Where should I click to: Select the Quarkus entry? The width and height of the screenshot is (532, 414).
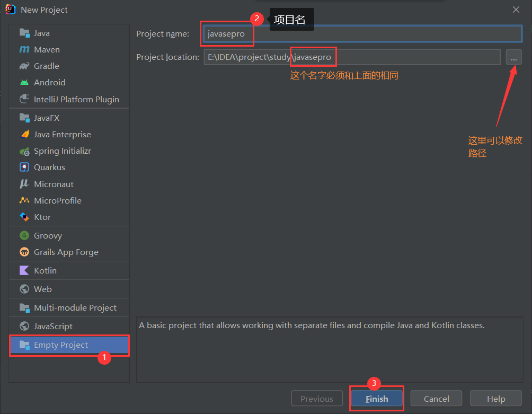pos(69,168)
